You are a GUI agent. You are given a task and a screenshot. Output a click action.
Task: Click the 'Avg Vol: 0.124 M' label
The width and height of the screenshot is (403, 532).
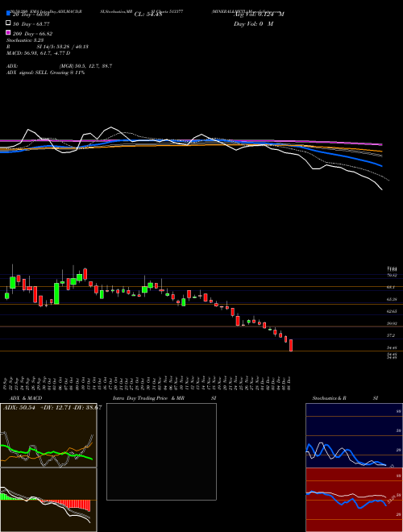tap(259, 15)
